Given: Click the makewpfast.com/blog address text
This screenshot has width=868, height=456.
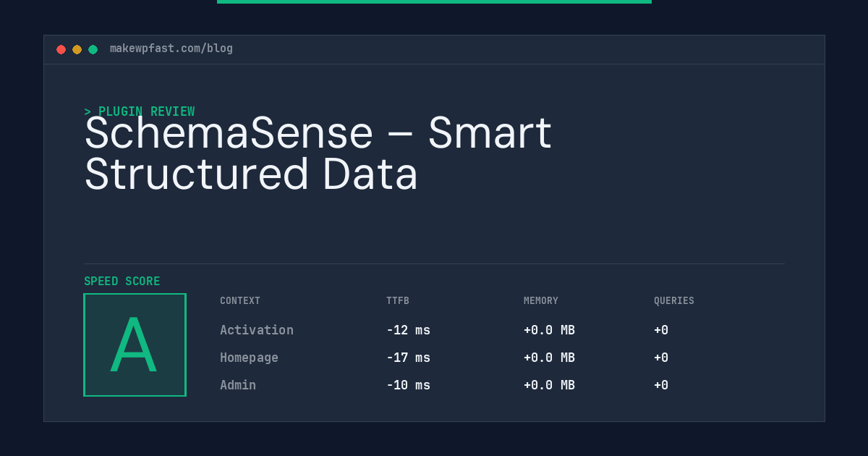Looking at the screenshot, I should [x=171, y=48].
